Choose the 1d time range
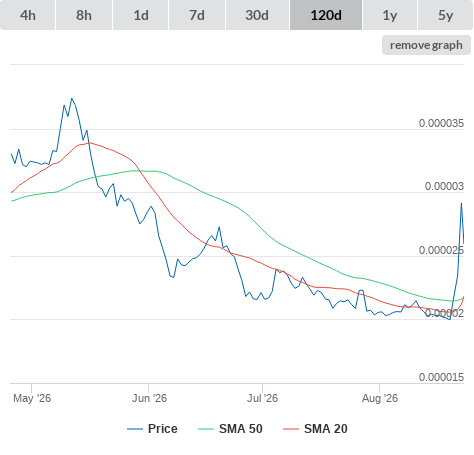The image size is (474, 455). coord(141,15)
